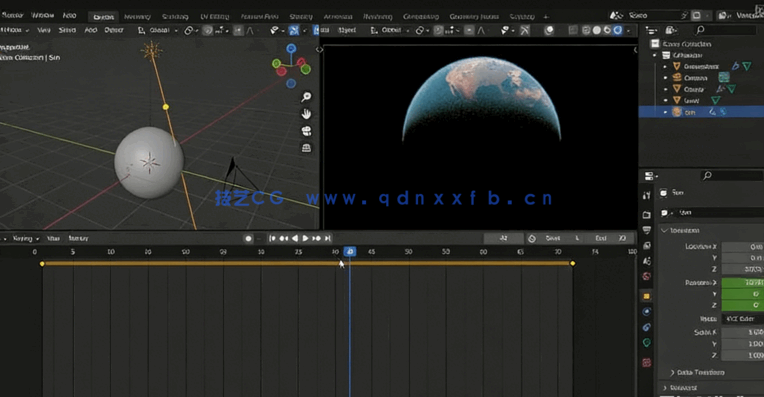Viewport: 764px width, 397px height.
Task: Click the zoom magnifier viewport control
Action: point(306,97)
